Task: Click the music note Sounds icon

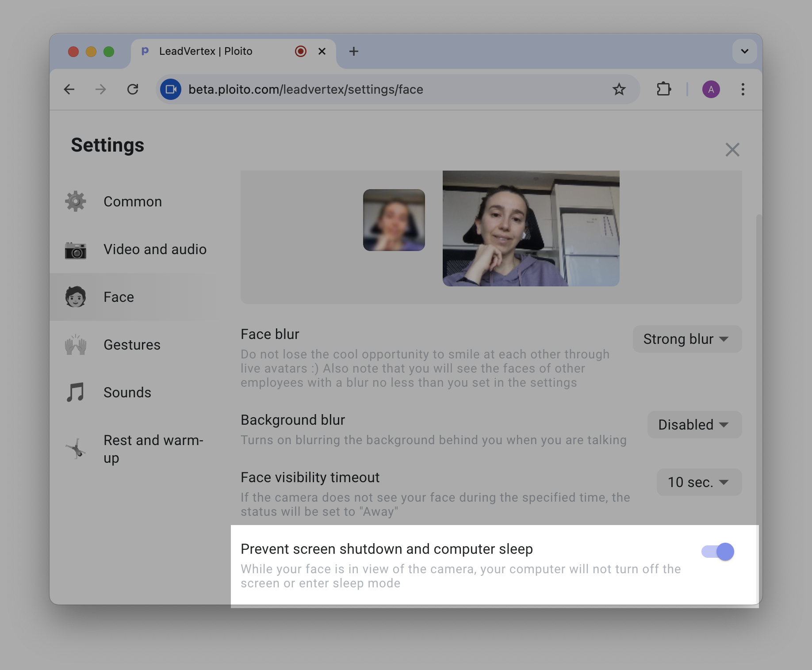Action: (76, 392)
